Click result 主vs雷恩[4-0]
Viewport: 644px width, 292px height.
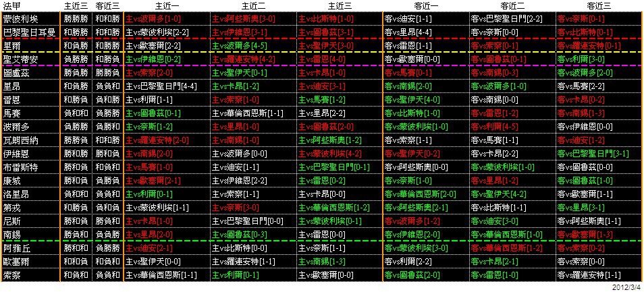(x=322, y=59)
